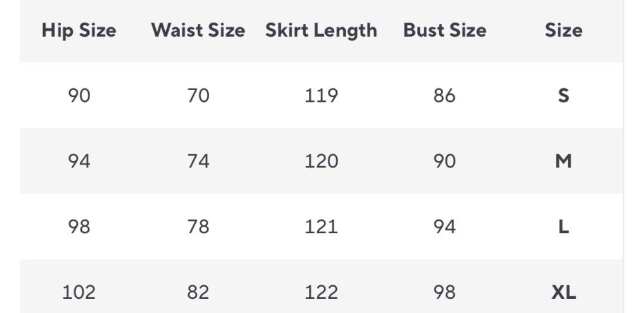The width and height of the screenshot is (644, 313).
Task: Click skirt length value 121
Action: (321, 227)
